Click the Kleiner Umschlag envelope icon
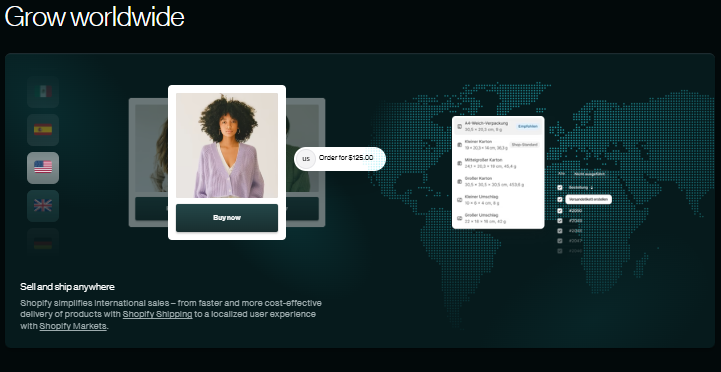The width and height of the screenshot is (721, 372). [x=460, y=200]
